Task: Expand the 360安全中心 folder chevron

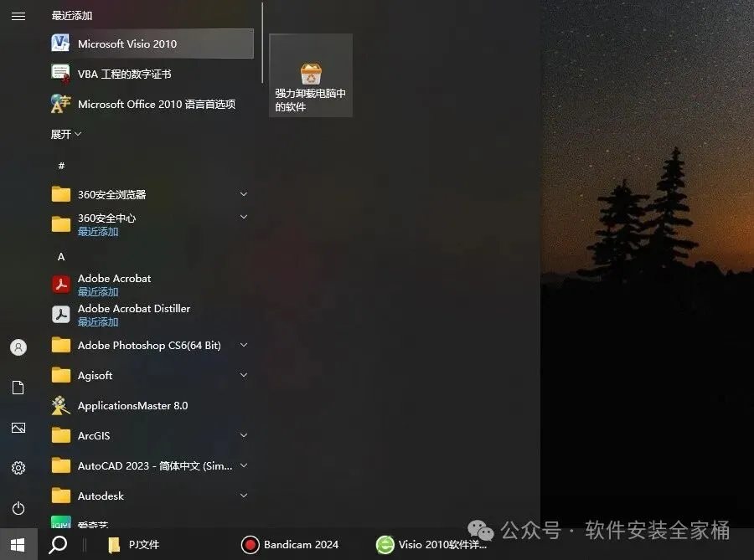Action: coord(244,217)
